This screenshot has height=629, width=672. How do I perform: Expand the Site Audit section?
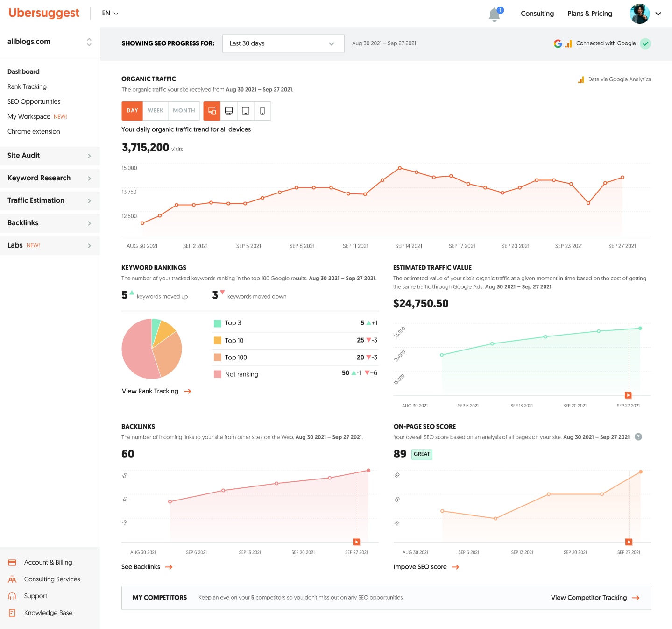pos(50,156)
